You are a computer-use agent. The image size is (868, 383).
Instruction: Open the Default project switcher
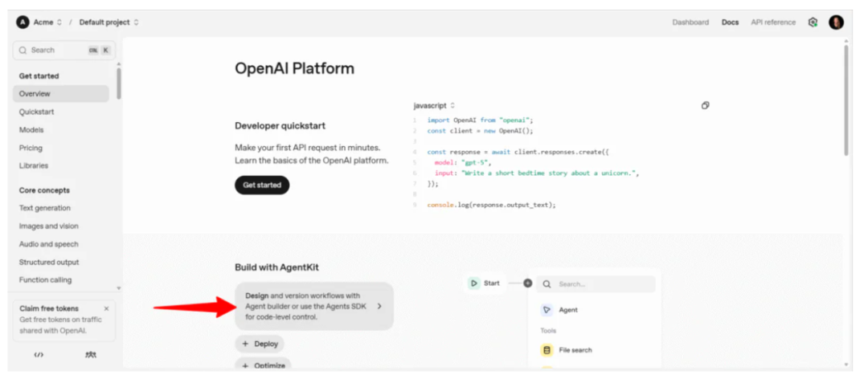[109, 22]
